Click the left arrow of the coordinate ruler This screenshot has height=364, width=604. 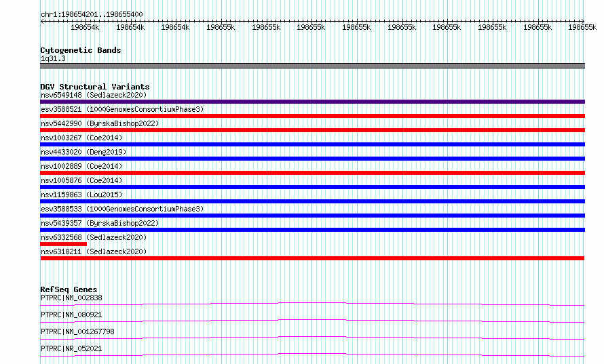pyautogui.click(x=42, y=21)
